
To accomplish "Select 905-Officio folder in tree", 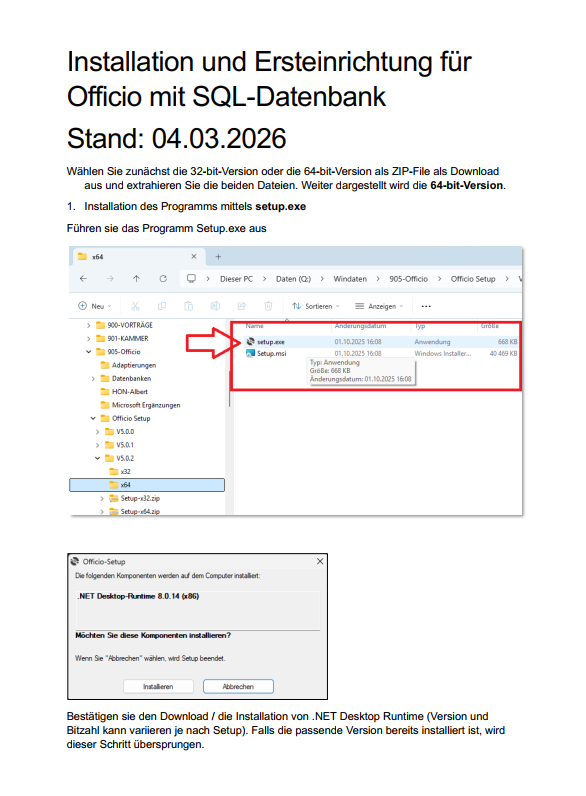I will tap(118, 352).
